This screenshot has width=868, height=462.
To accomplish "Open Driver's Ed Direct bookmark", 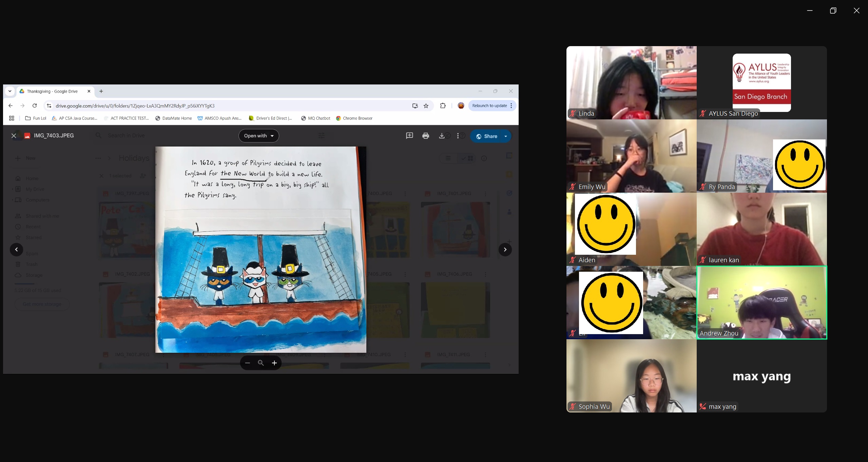I will 271,118.
